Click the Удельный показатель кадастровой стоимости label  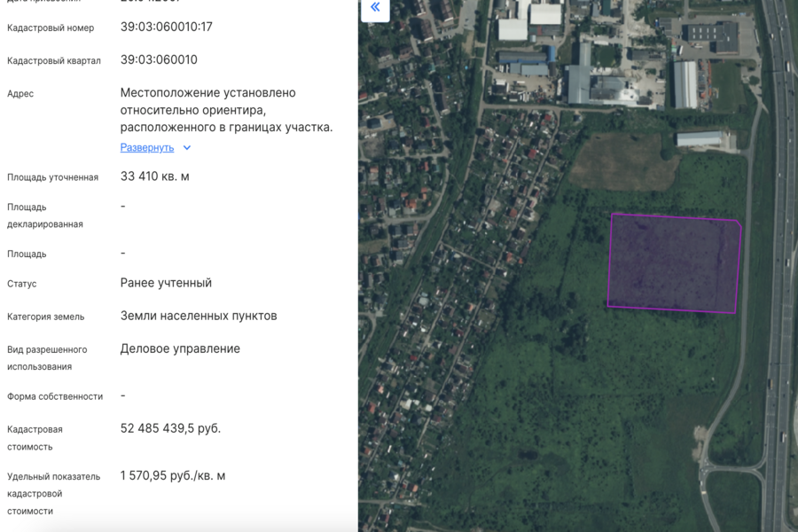point(53,494)
